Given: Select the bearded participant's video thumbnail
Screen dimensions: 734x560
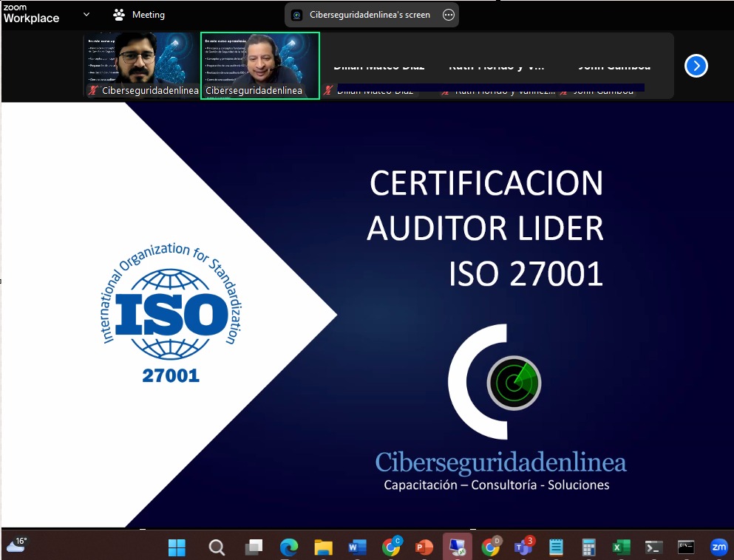Looking at the screenshot, I should pos(143,66).
